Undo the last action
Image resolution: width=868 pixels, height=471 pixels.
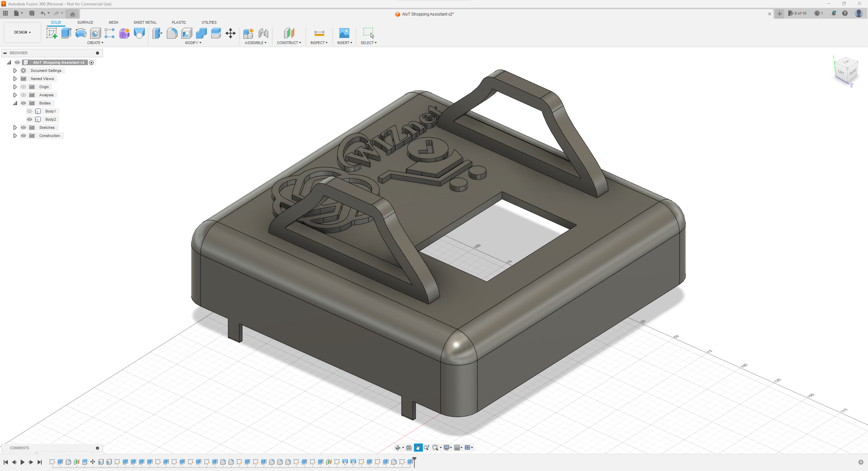click(43, 13)
